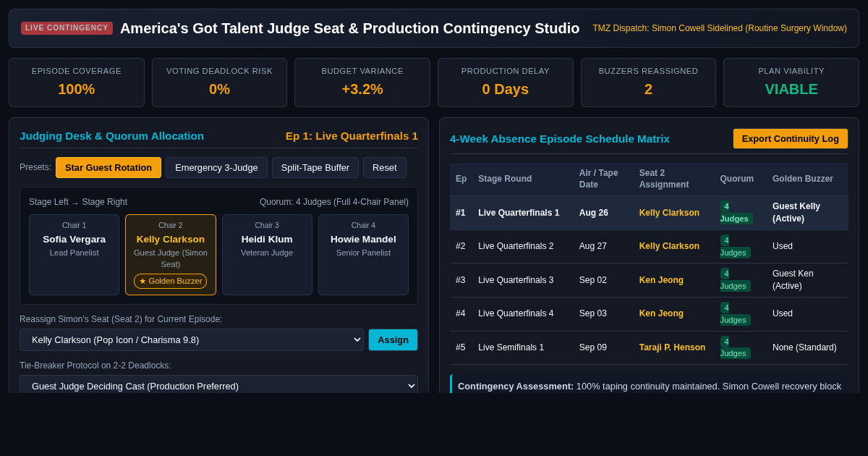Click the Stage Round column header

[x=505, y=179]
